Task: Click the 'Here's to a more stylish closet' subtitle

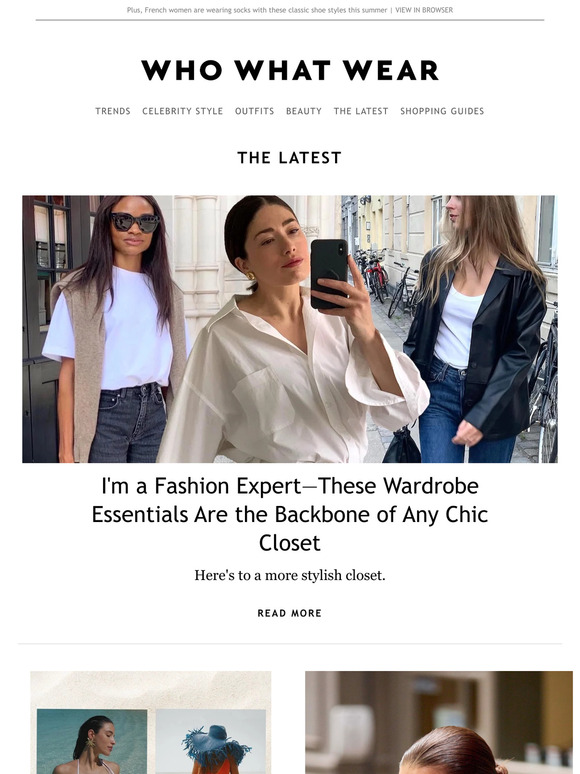Action: [290, 575]
